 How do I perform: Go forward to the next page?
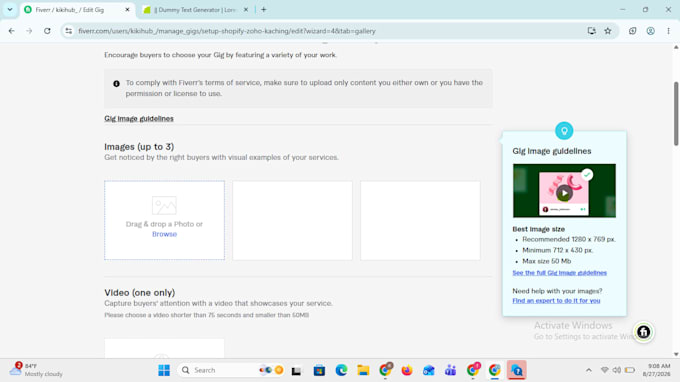click(x=29, y=31)
